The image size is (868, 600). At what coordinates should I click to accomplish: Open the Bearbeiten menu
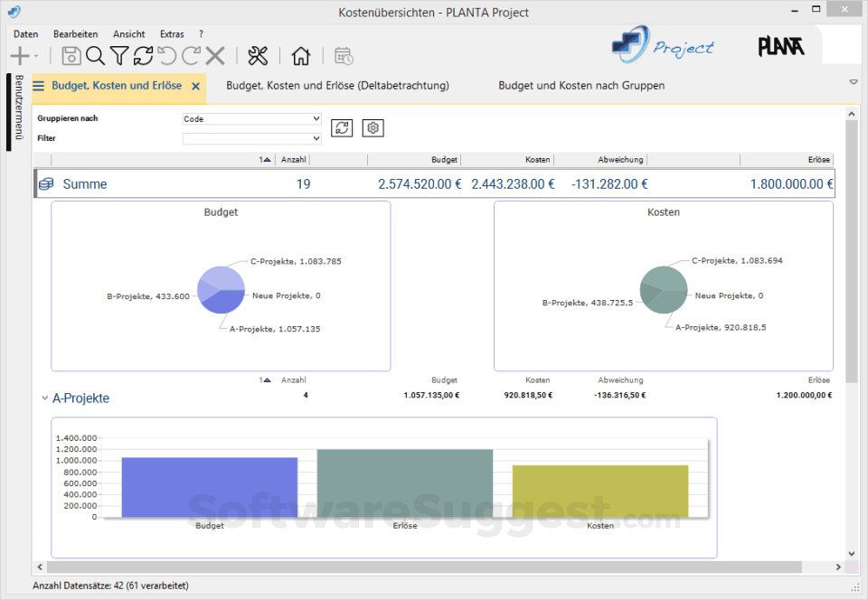pos(75,33)
